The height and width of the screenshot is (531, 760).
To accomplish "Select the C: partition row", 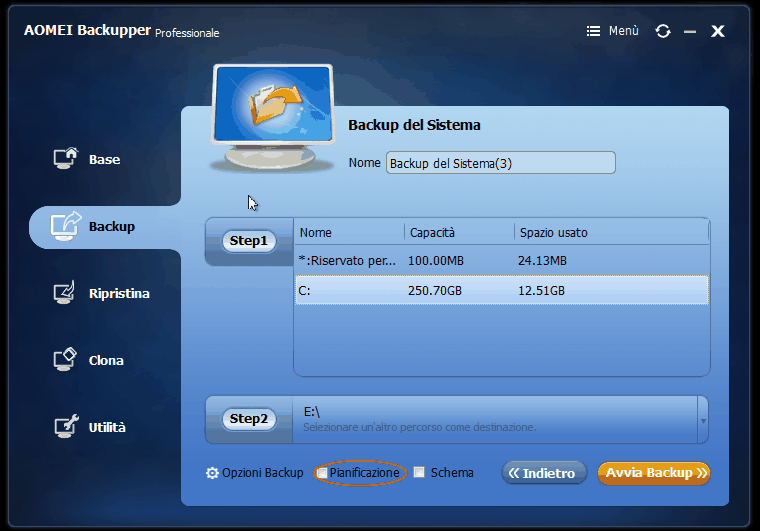I will point(502,290).
